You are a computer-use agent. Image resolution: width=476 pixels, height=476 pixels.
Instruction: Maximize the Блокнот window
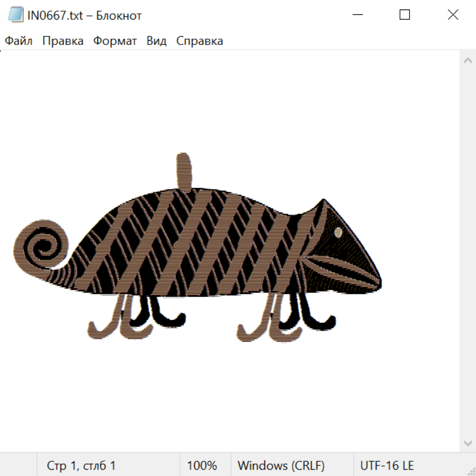pyautogui.click(x=405, y=15)
